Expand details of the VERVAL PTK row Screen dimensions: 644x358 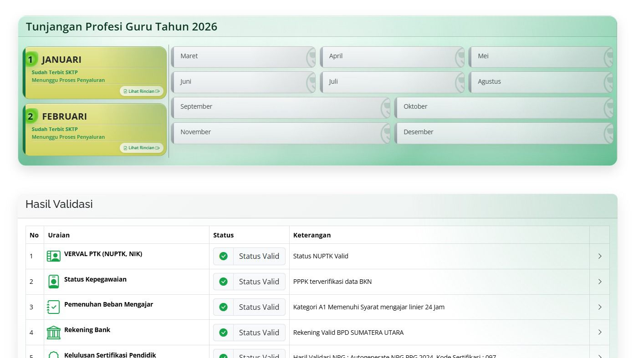coord(599,256)
